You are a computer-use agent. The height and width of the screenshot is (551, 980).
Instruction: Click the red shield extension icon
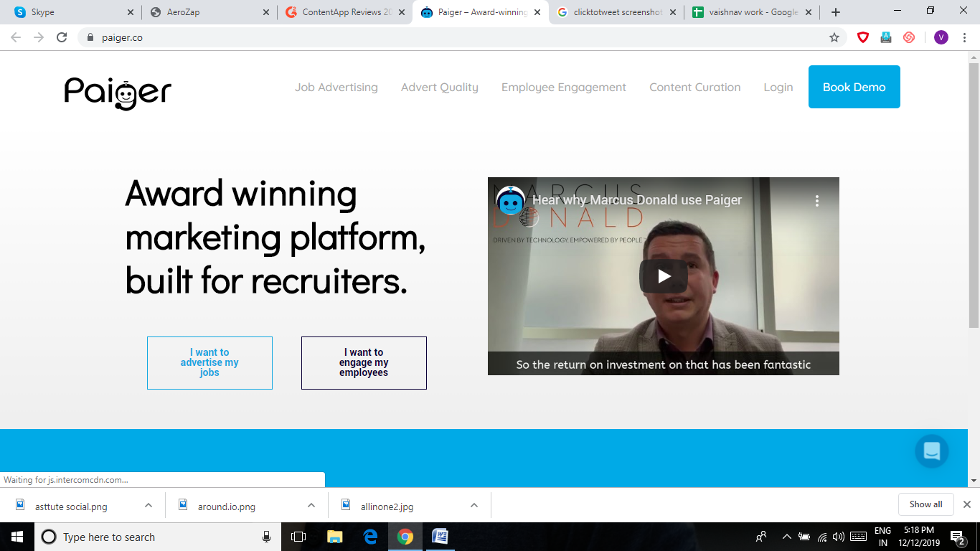click(863, 37)
